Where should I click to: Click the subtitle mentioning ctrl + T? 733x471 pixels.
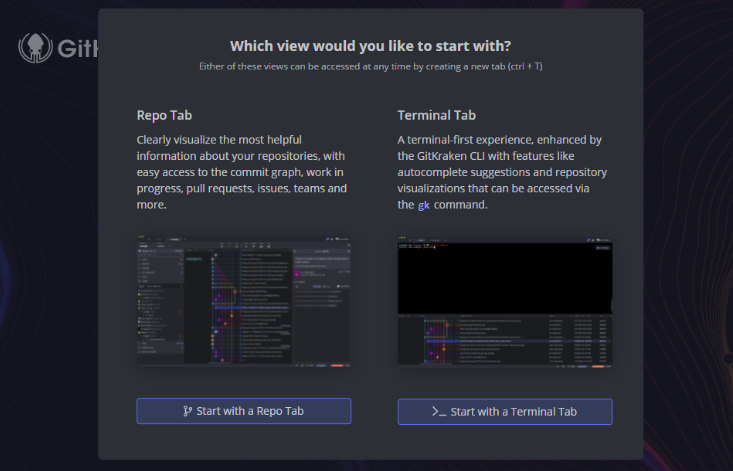(x=371, y=66)
